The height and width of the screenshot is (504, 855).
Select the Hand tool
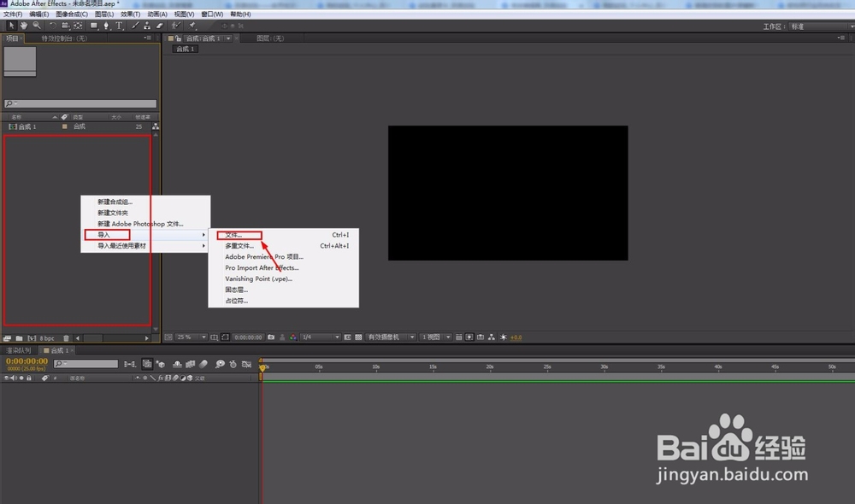tap(24, 26)
